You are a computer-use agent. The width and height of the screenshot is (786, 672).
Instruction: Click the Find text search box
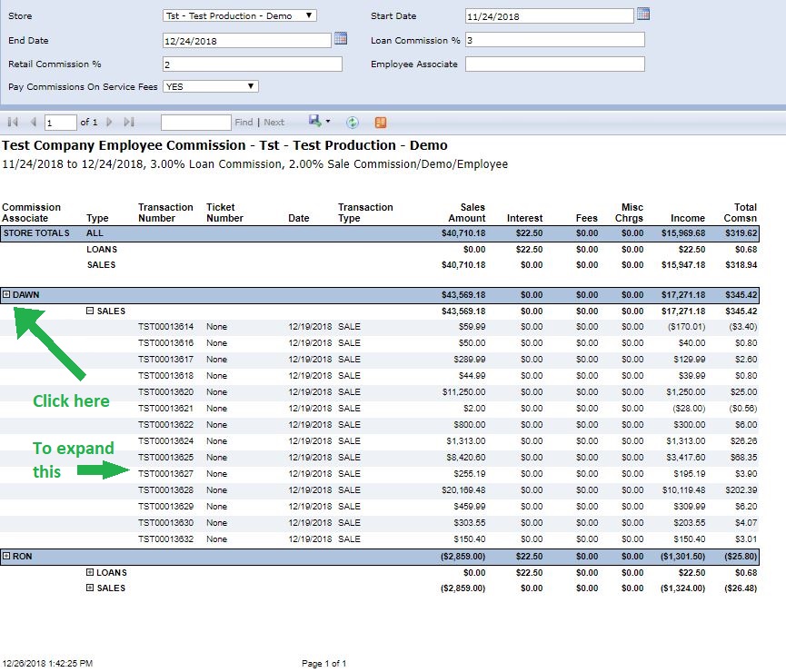[196, 123]
